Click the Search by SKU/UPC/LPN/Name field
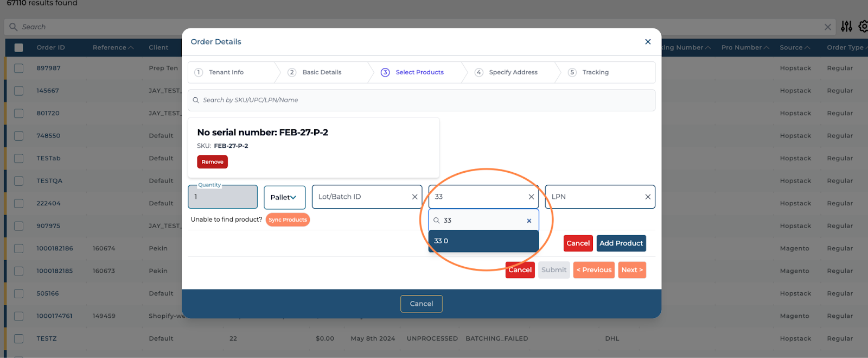Image resolution: width=868 pixels, height=358 pixels. 423,100
